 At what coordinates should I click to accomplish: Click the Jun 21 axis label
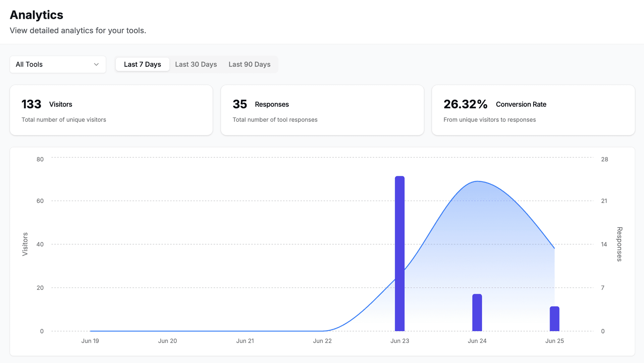[245, 341]
